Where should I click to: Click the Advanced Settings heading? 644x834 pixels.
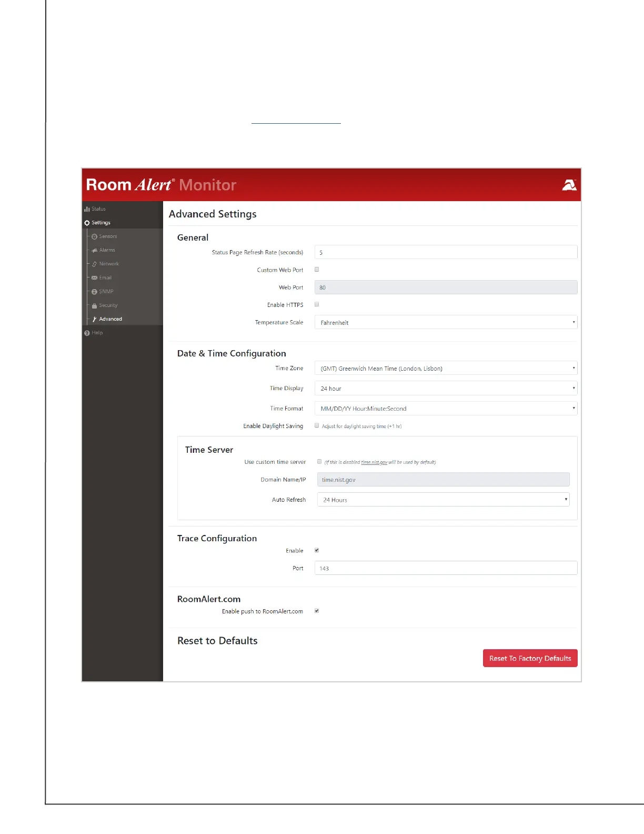pos(213,214)
